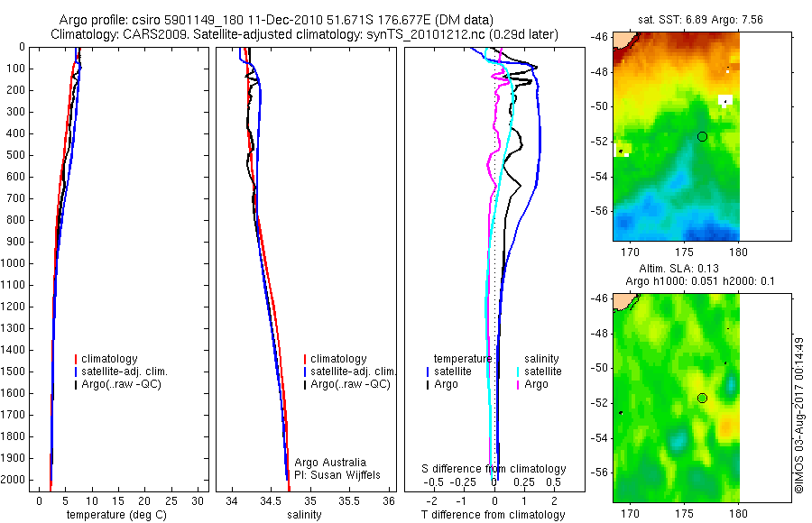
Task: Click the depth axis tick label 1500
Action: [x=13, y=372]
